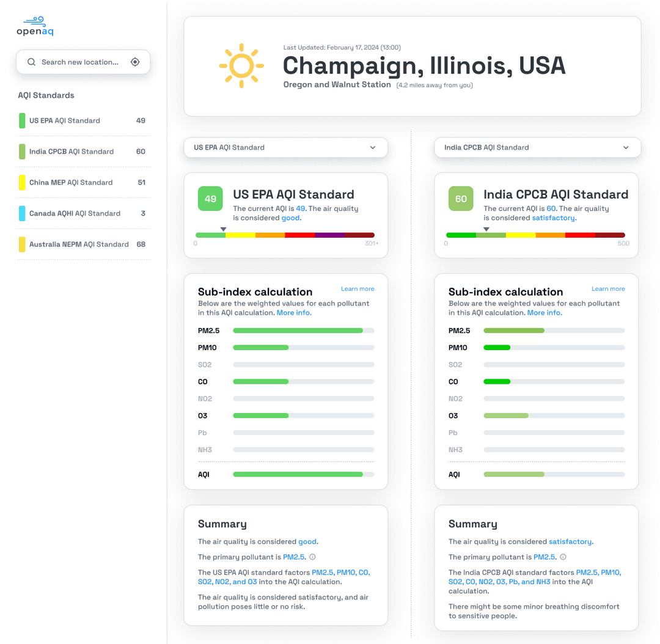Click the sun weather icon
This screenshot has width=660, height=644.
pyautogui.click(x=241, y=65)
